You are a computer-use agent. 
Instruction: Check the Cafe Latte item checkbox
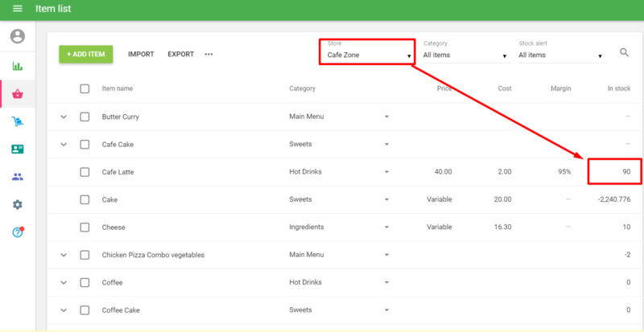tap(85, 172)
